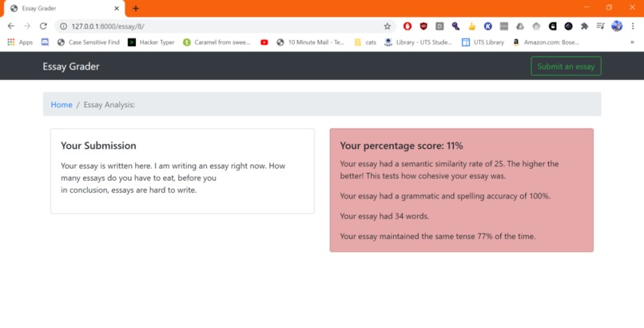Click the yellow thumbs-up extension icon
Image resolution: width=644 pixels, height=328 pixels.
[x=471, y=26]
